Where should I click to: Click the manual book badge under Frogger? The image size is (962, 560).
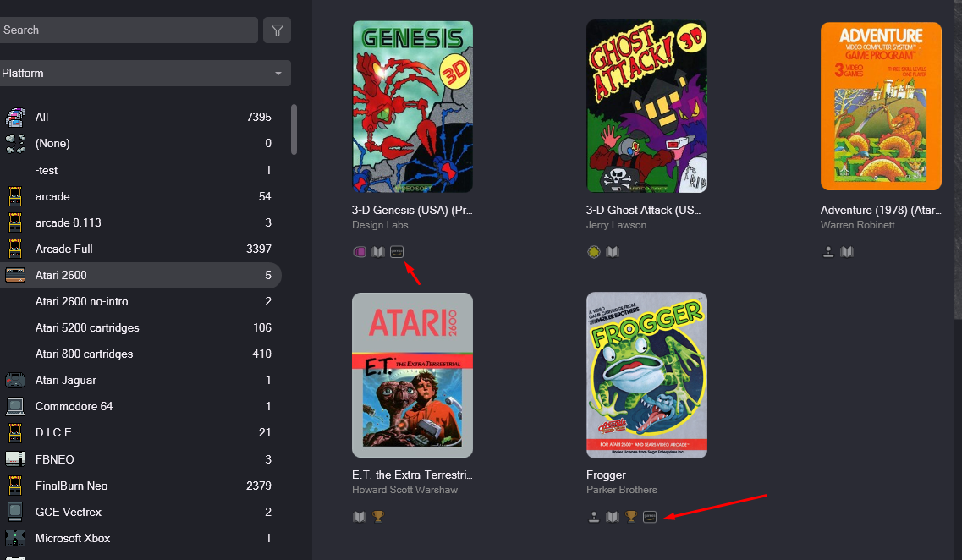pyautogui.click(x=613, y=517)
